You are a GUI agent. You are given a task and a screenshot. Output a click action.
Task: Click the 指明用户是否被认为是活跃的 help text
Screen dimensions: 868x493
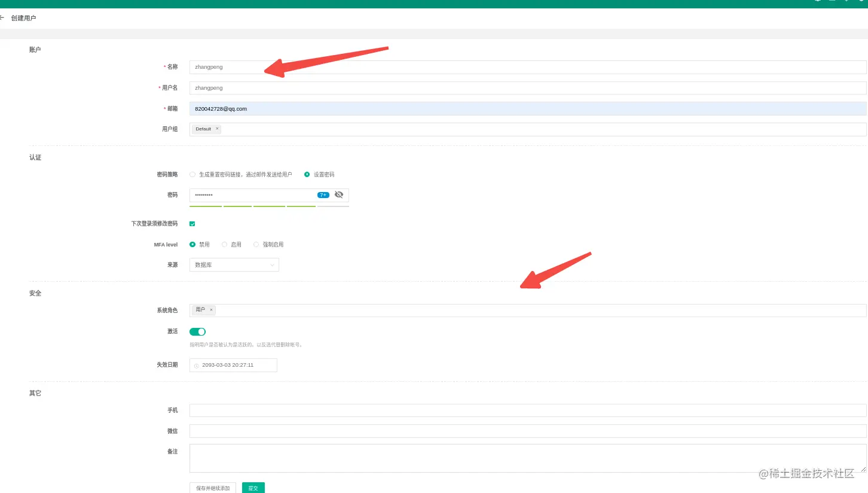point(246,345)
